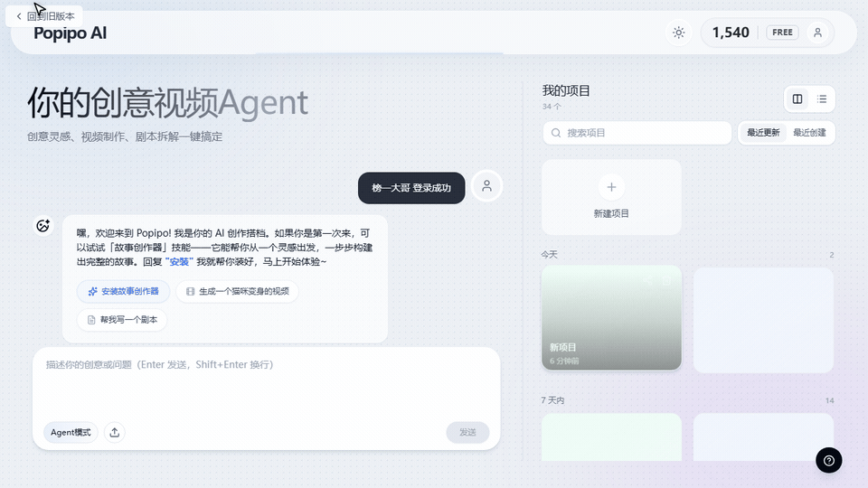Open the help question-mark button

829,460
